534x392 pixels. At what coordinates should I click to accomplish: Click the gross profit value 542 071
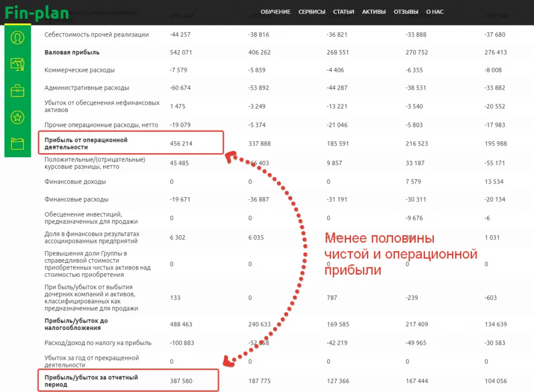181,53
